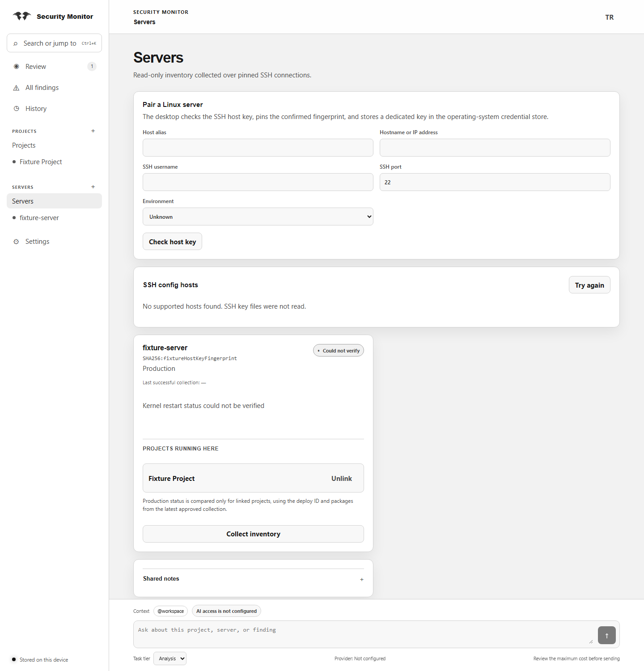Click the Review sidebar icon
The width and height of the screenshot is (644, 671).
click(17, 67)
